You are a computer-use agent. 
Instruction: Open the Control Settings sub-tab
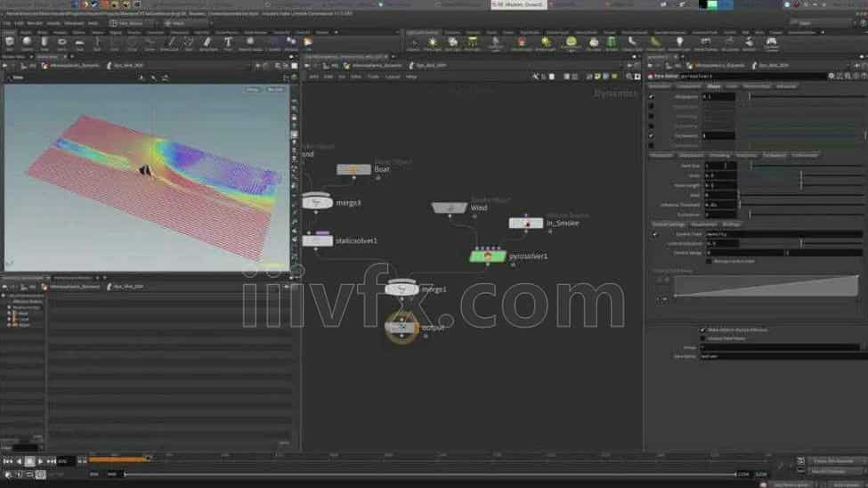(x=669, y=224)
